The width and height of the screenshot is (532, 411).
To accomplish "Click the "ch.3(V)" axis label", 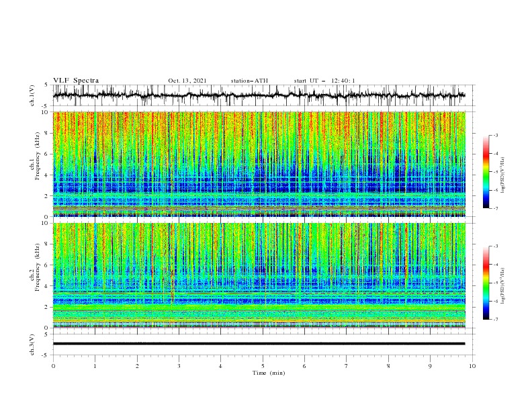I will point(32,345).
